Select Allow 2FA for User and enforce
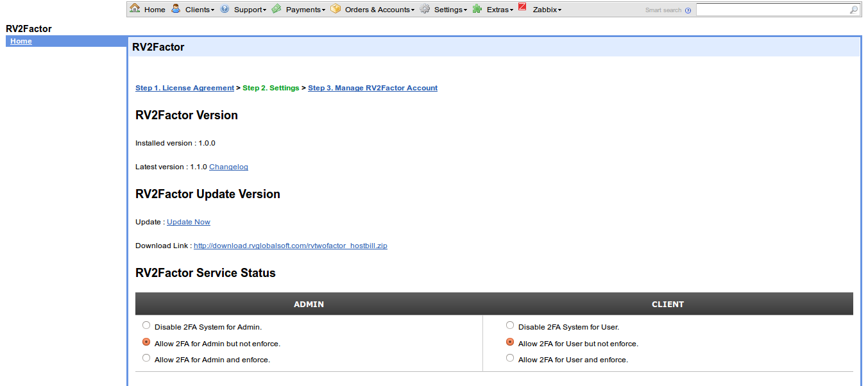The image size is (868, 386). 510,358
